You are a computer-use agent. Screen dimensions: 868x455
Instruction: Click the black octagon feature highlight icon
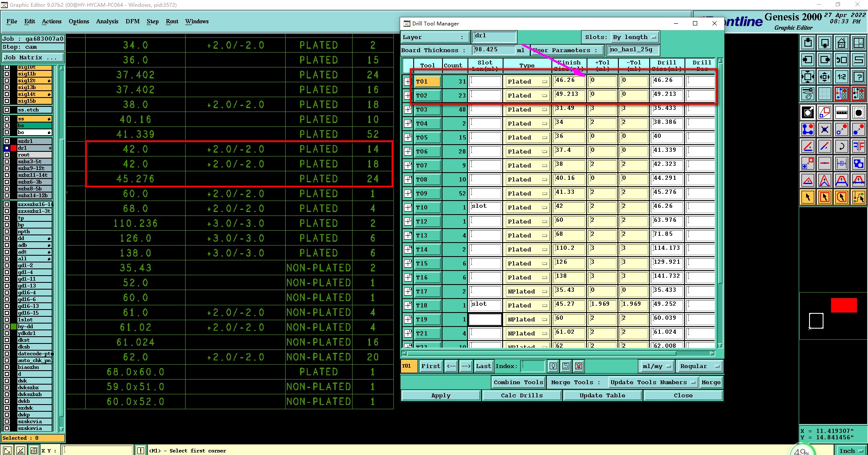[858, 112]
